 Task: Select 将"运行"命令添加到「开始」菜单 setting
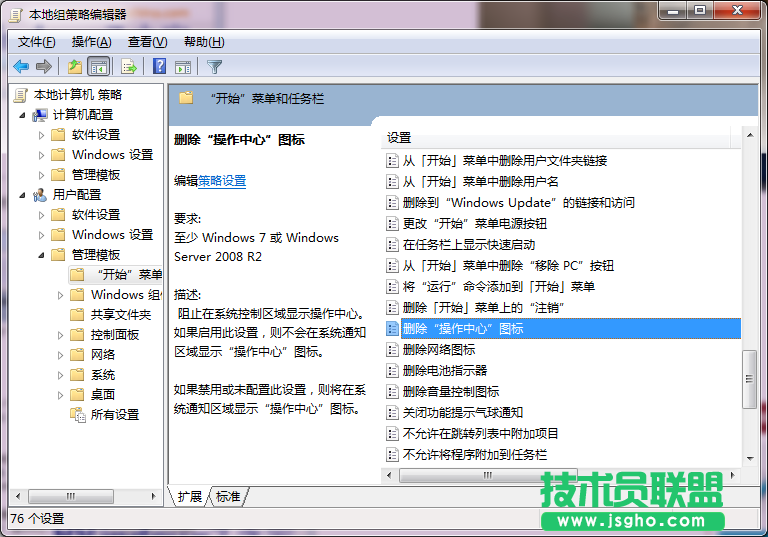(499, 287)
